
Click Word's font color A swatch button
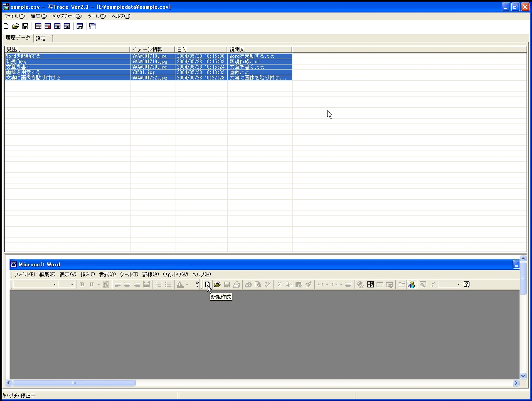(x=180, y=285)
